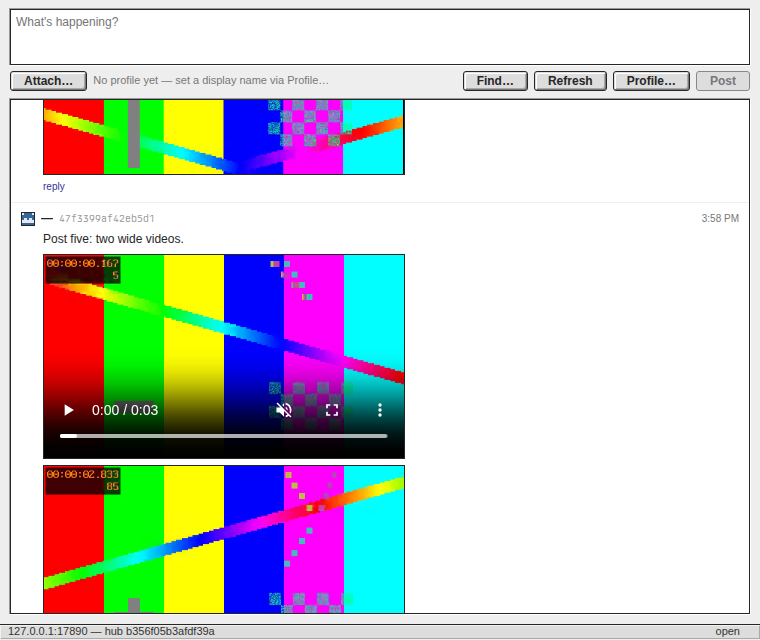Click the 3:58 PM post timestamp

[720, 219]
